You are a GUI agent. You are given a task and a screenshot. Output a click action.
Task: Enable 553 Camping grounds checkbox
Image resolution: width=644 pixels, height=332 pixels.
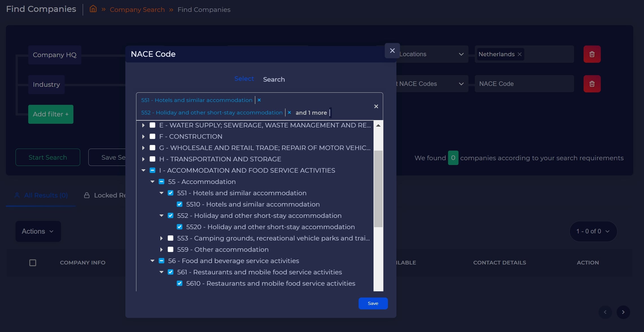click(x=171, y=238)
